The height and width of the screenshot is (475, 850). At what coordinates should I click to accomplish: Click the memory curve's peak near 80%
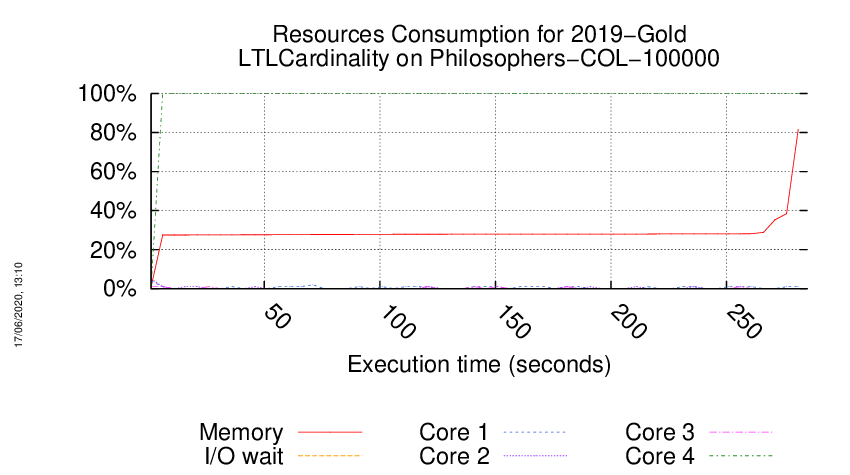point(798,130)
